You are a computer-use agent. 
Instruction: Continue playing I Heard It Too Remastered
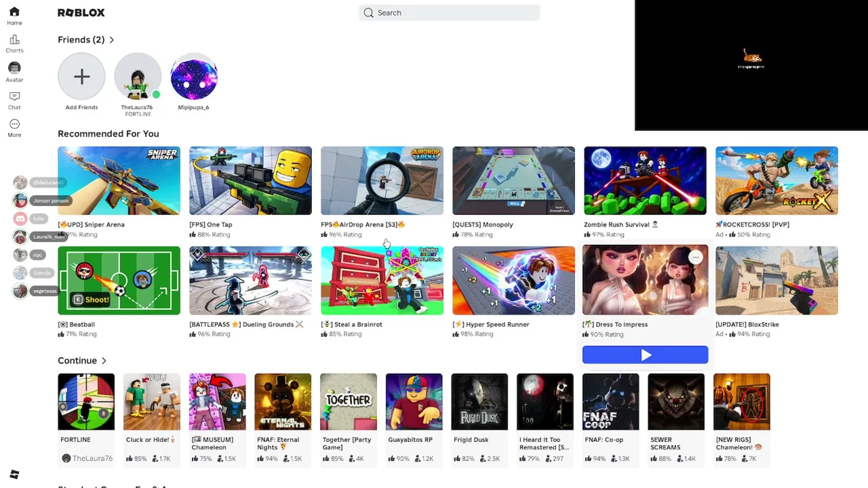[545, 402]
